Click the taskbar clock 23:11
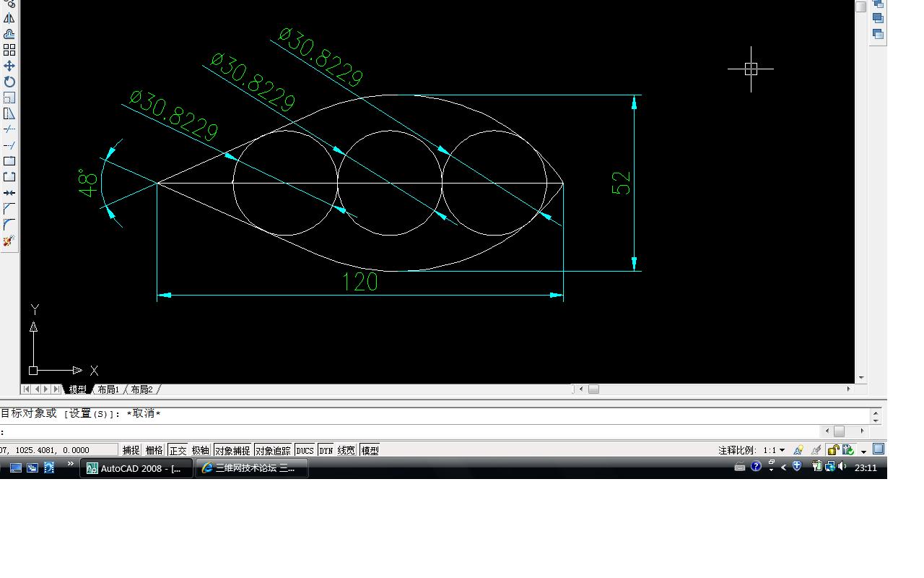 click(x=866, y=468)
